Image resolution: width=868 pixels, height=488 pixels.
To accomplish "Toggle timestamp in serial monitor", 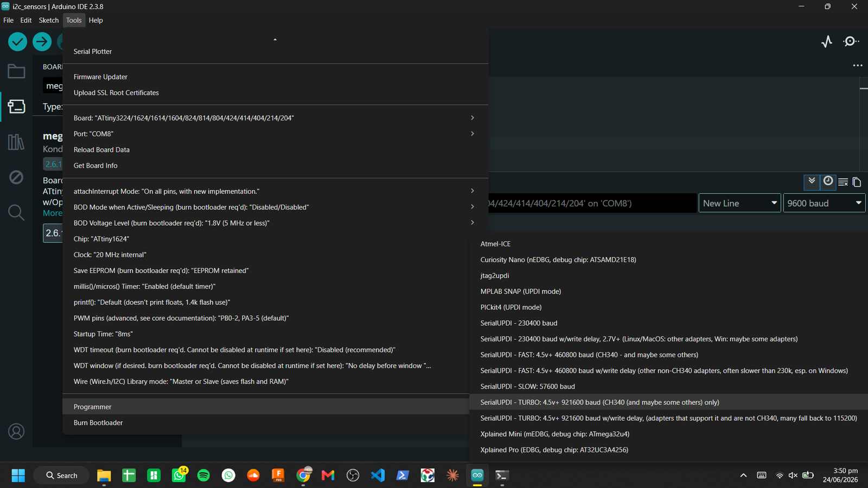I will (828, 181).
